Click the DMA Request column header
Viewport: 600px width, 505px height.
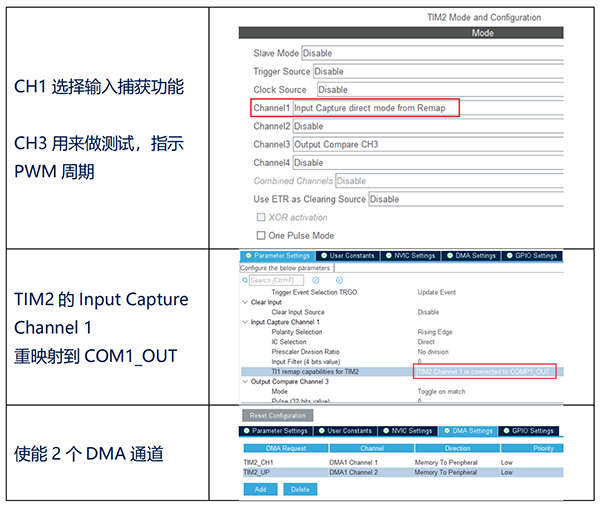pos(286,448)
